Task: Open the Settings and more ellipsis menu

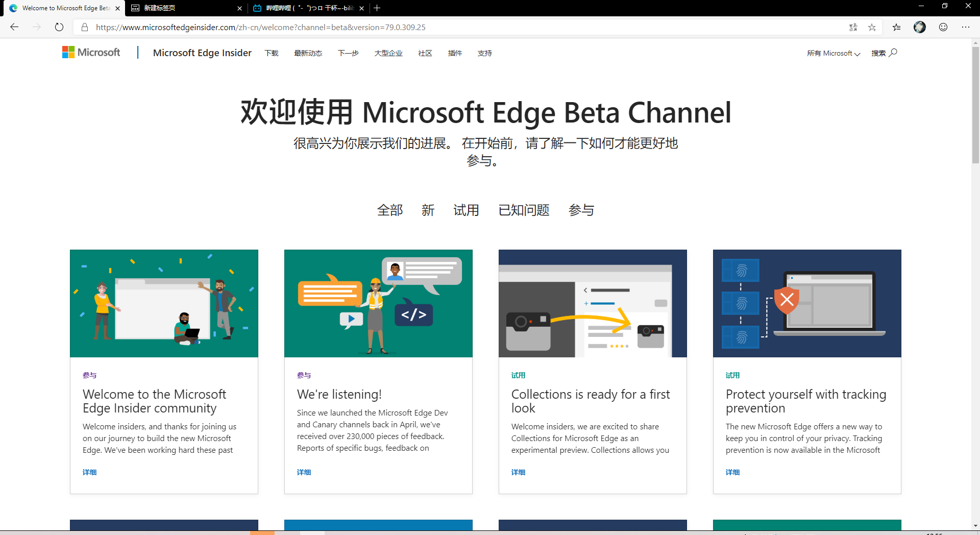Action: pyautogui.click(x=966, y=27)
